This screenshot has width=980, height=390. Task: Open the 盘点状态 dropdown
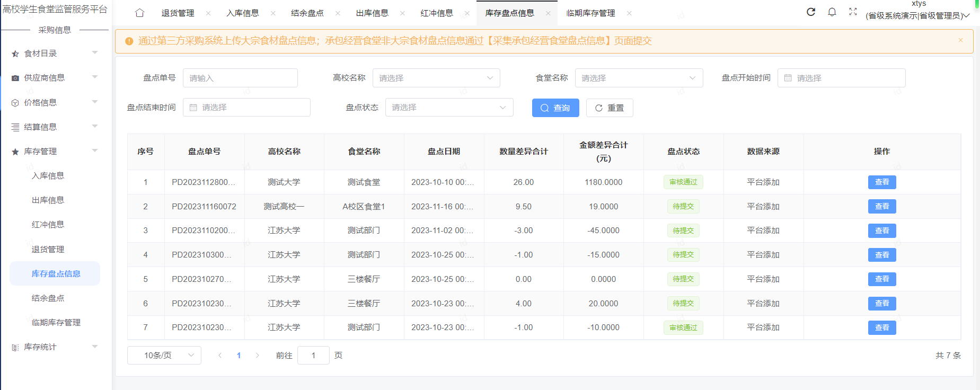click(449, 107)
